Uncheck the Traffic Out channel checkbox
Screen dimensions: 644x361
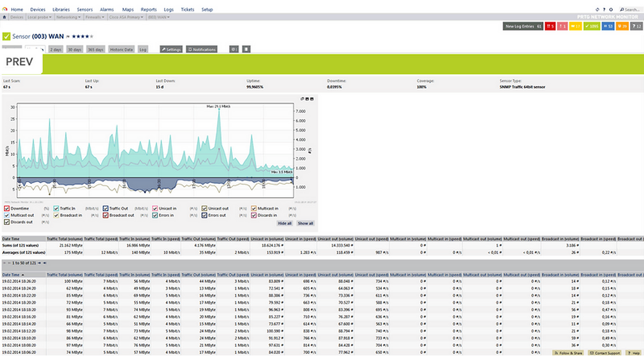click(x=106, y=207)
